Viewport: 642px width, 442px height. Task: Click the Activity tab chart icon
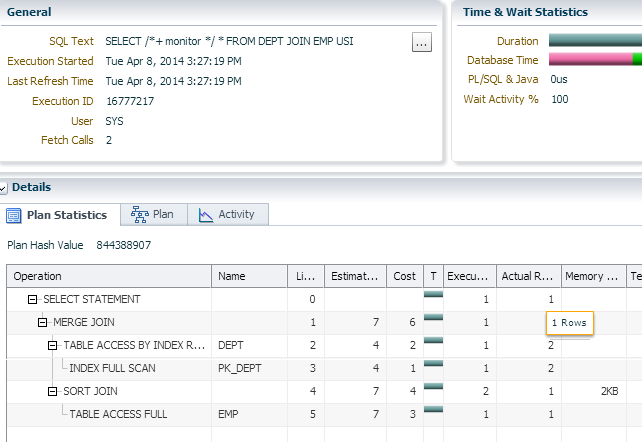click(206, 214)
